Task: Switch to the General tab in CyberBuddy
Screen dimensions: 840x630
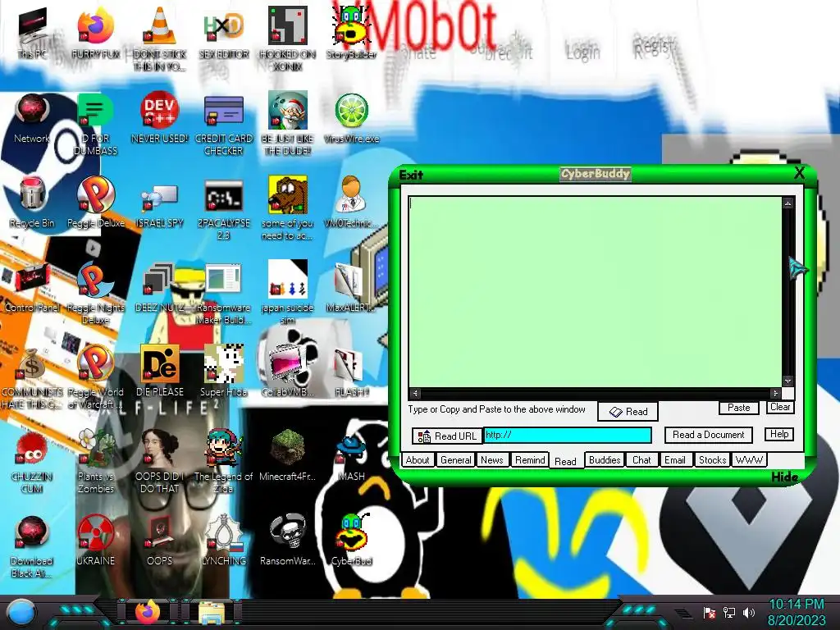Action: (x=455, y=460)
